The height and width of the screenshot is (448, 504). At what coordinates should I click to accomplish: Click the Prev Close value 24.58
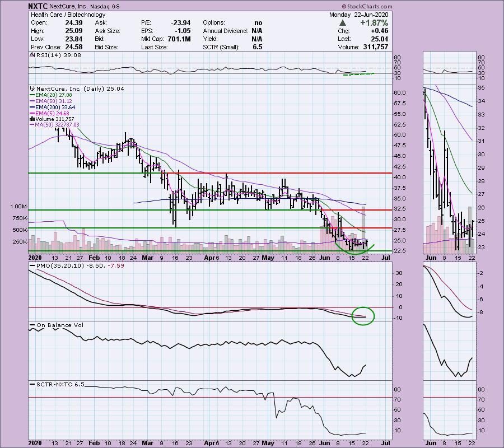click(x=74, y=47)
